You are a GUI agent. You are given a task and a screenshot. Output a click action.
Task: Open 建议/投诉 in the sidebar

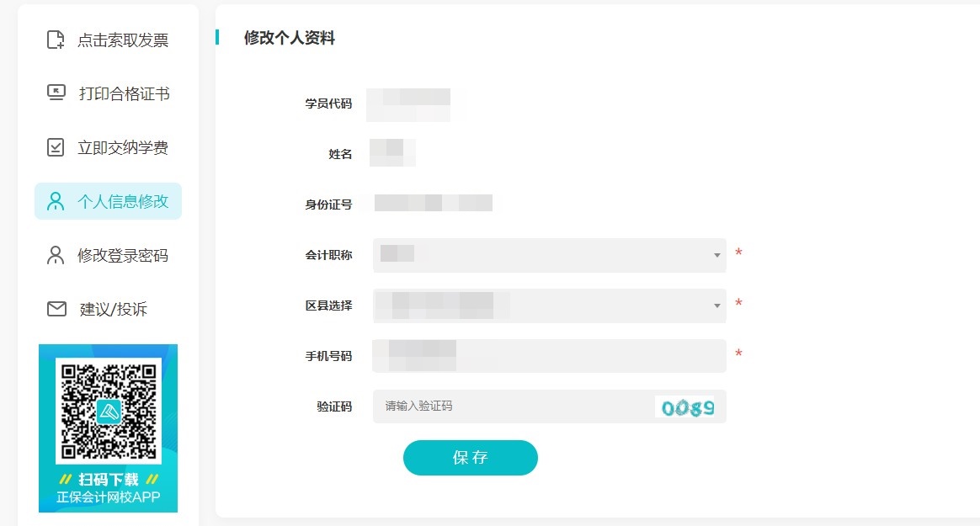pos(114,309)
